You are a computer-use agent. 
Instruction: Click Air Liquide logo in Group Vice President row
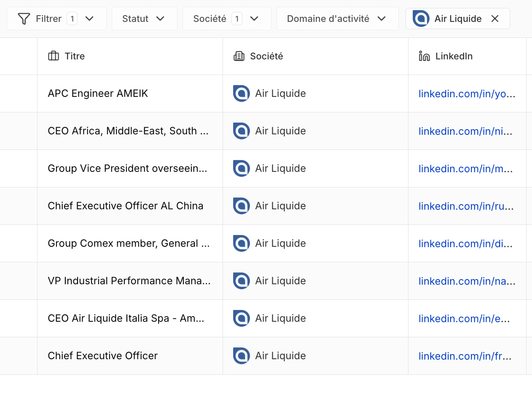(242, 168)
